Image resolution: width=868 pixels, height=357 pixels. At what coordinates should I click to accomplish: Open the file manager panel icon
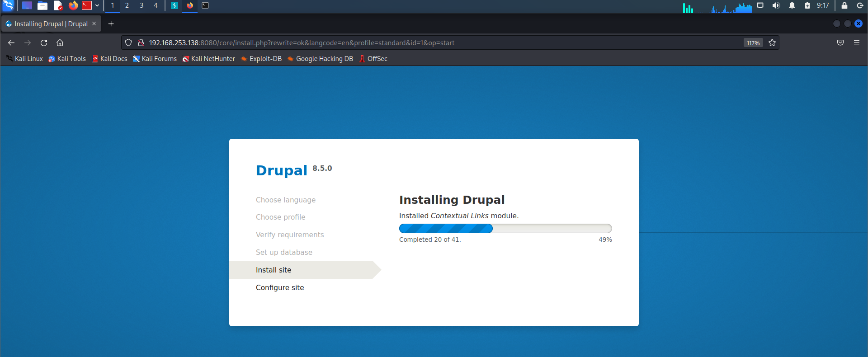click(42, 5)
